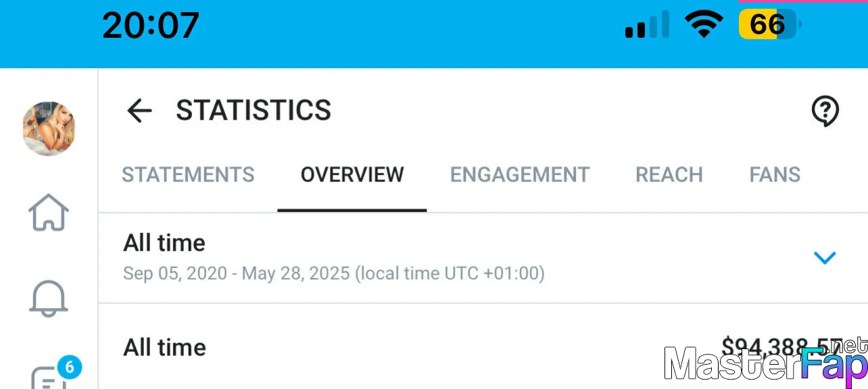Viewport: 868px width, 389px height.
Task: Expand the All time period chevron
Action: coord(825,257)
